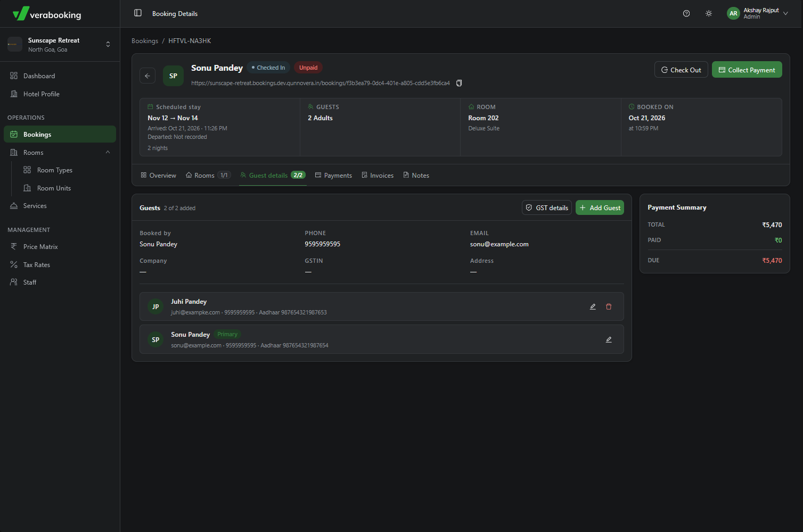Open GST details

coord(547,208)
